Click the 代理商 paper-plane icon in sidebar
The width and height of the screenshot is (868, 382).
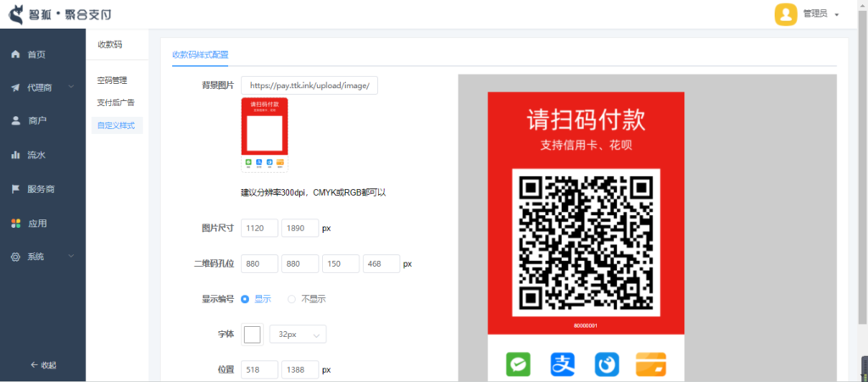pos(15,87)
